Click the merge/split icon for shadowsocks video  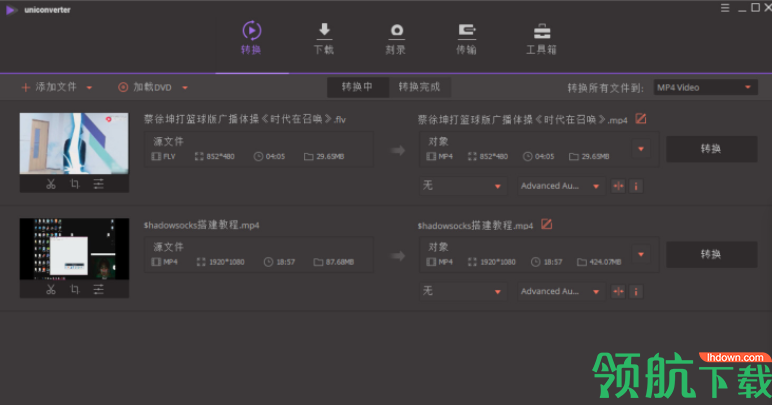(x=618, y=292)
